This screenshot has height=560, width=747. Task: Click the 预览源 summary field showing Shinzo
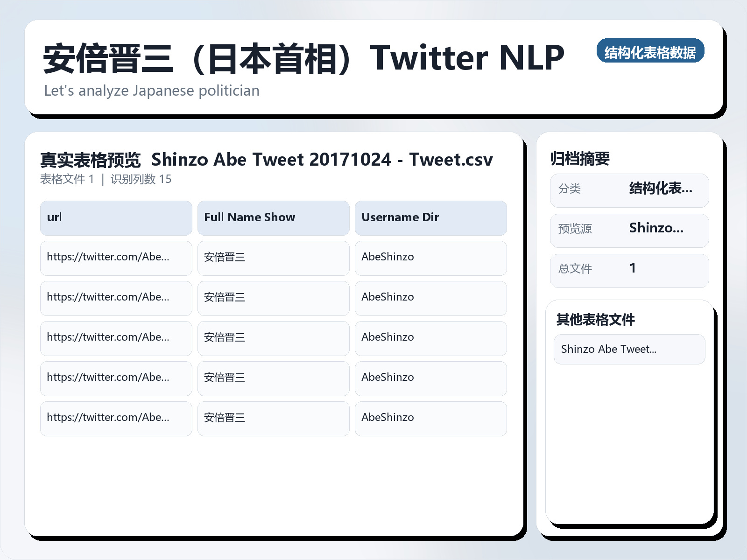coord(629,230)
